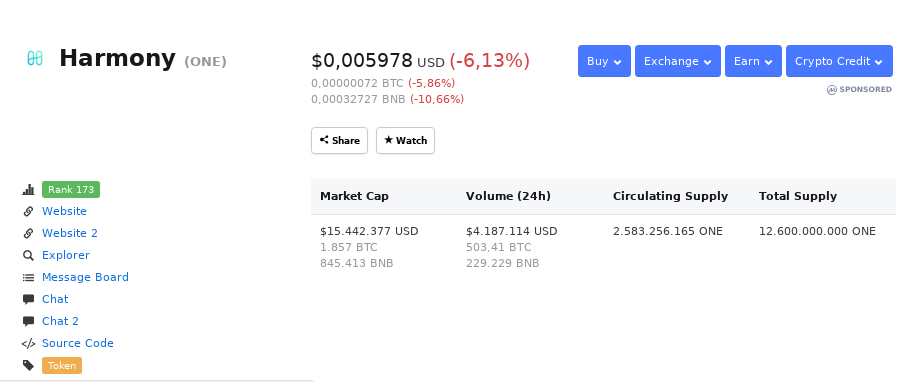Click the tag icon beside Token
Viewport: 906px width, 382px height.
(x=28, y=365)
